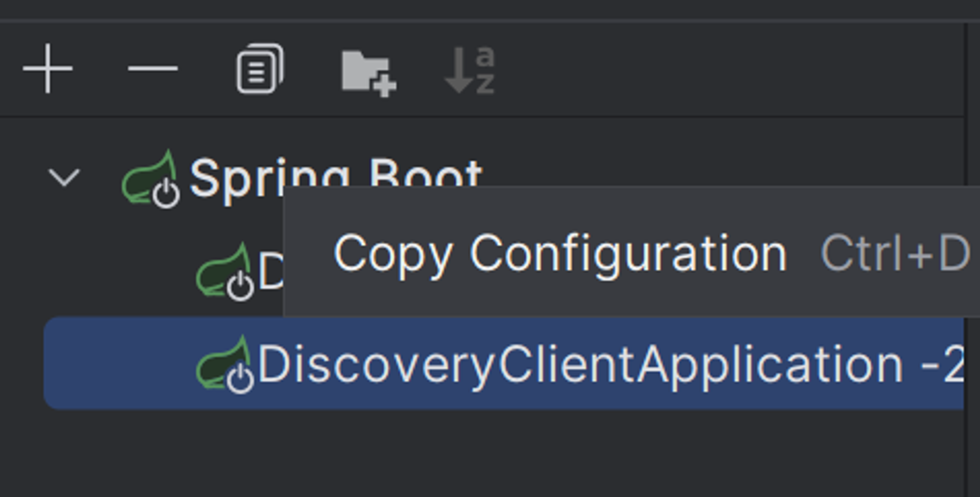Select DiscoveryClientApplication -2 configuration

504,363
